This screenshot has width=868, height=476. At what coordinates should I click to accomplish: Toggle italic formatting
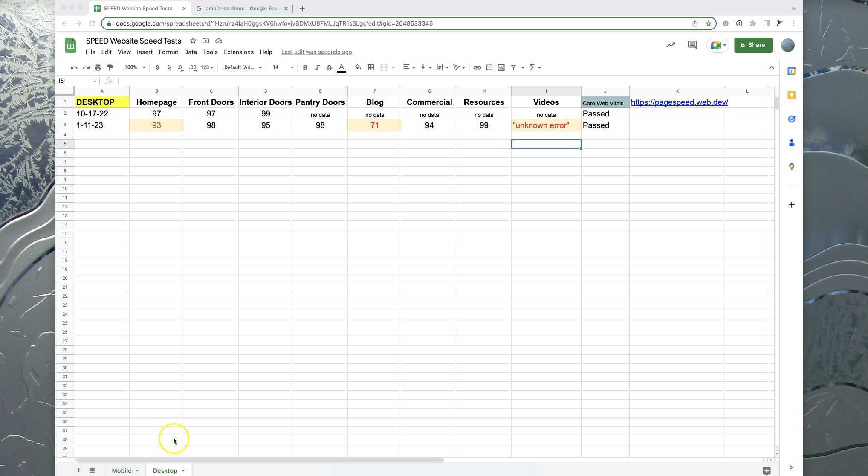pos(317,67)
